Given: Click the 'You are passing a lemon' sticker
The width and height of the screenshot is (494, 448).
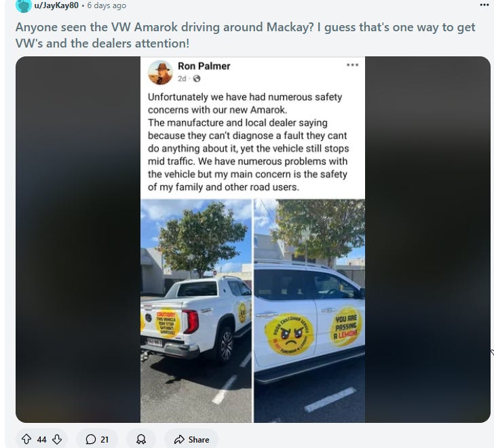Looking at the screenshot, I should point(346,326).
